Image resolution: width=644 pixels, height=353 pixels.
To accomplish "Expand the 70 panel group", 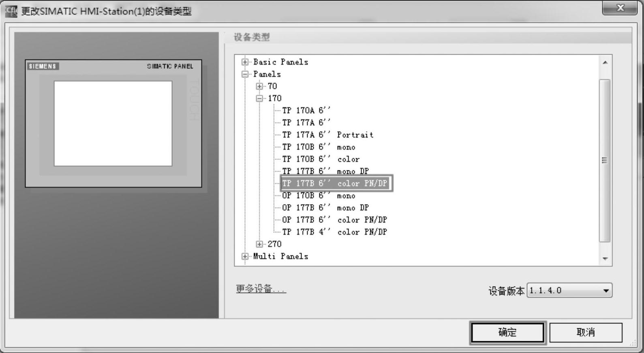I will [x=259, y=86].
